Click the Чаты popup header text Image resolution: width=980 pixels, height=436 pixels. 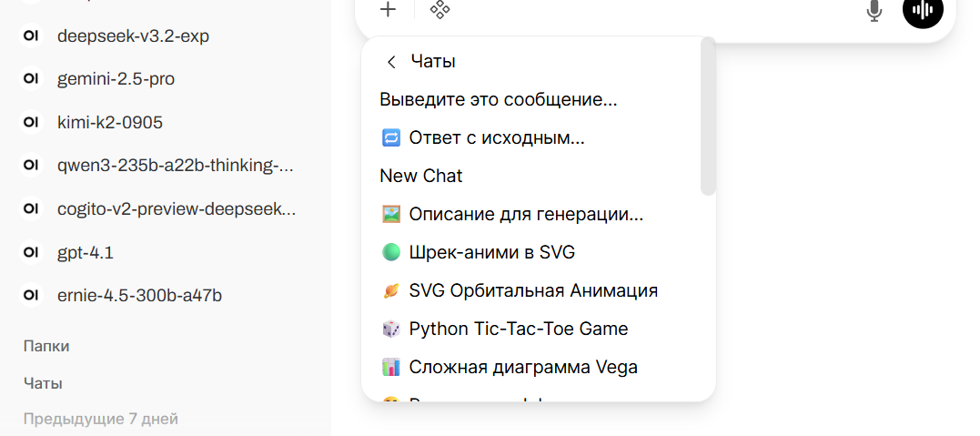tap(433, 62)
